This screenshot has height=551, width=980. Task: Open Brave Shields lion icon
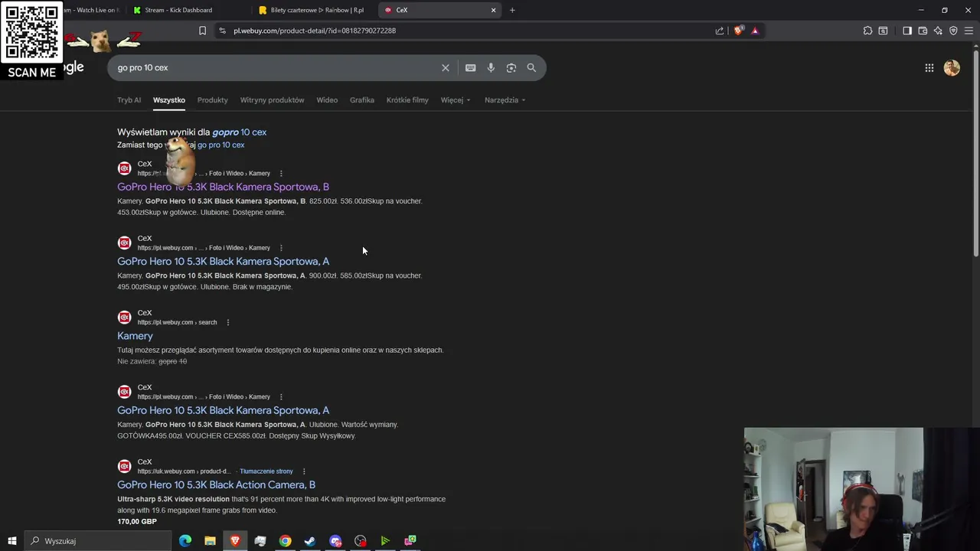click(x=738, y=31)
